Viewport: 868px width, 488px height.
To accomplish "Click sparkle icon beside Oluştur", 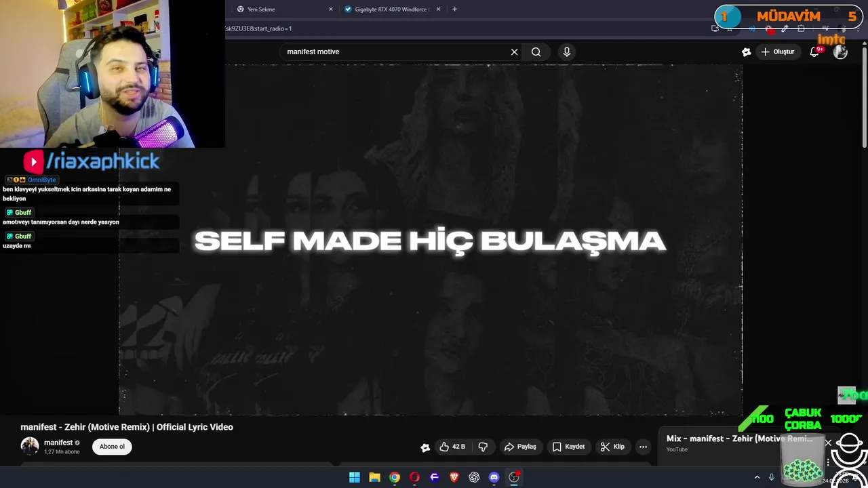I will pos(746,52).
